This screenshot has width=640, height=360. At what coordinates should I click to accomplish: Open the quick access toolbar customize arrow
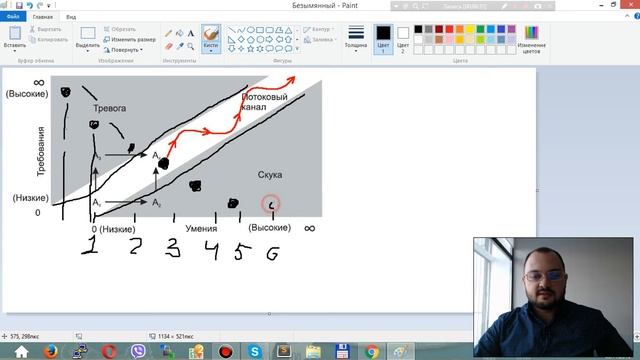coord(49,6)
